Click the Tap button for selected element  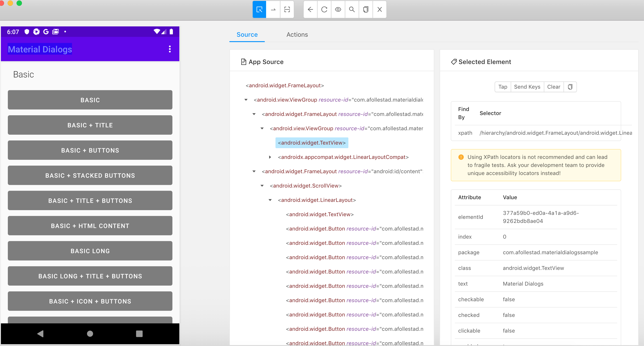click(502, 87)
